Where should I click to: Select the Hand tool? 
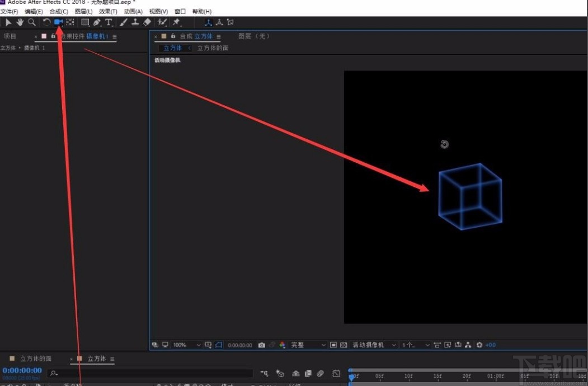click(x=20, y=22)
